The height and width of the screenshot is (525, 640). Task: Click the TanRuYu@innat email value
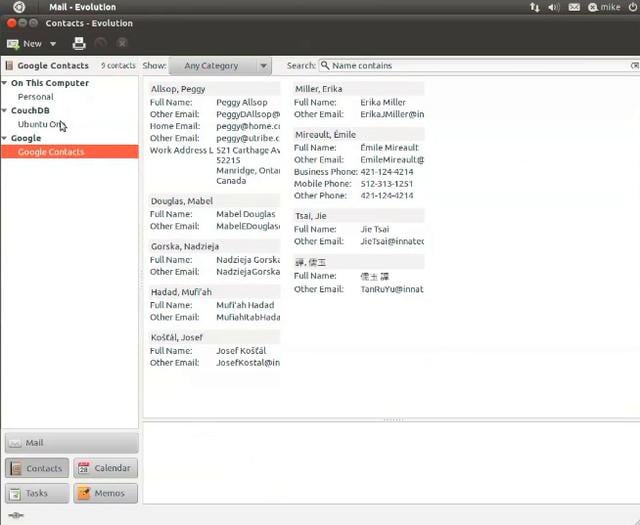tap(392, 289)
